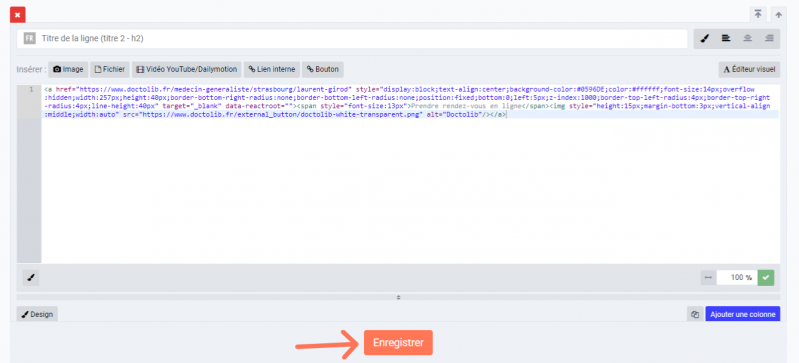Center-align the row title

pos(748,39)
